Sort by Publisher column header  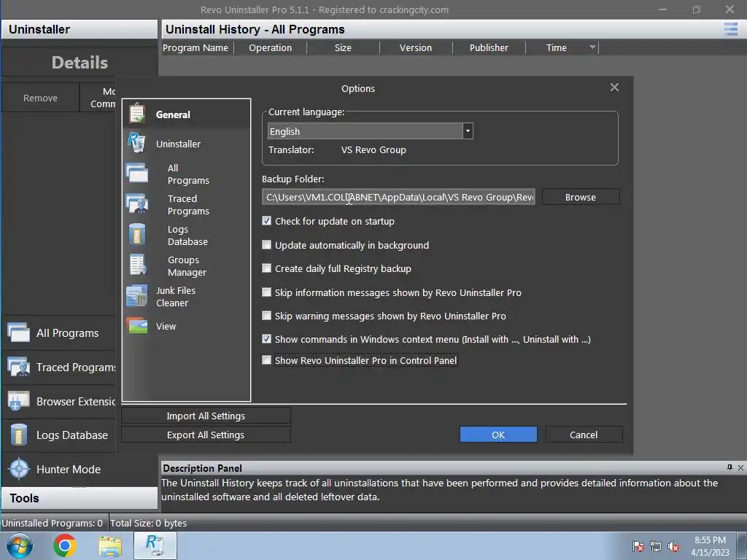tap(489, 47)
